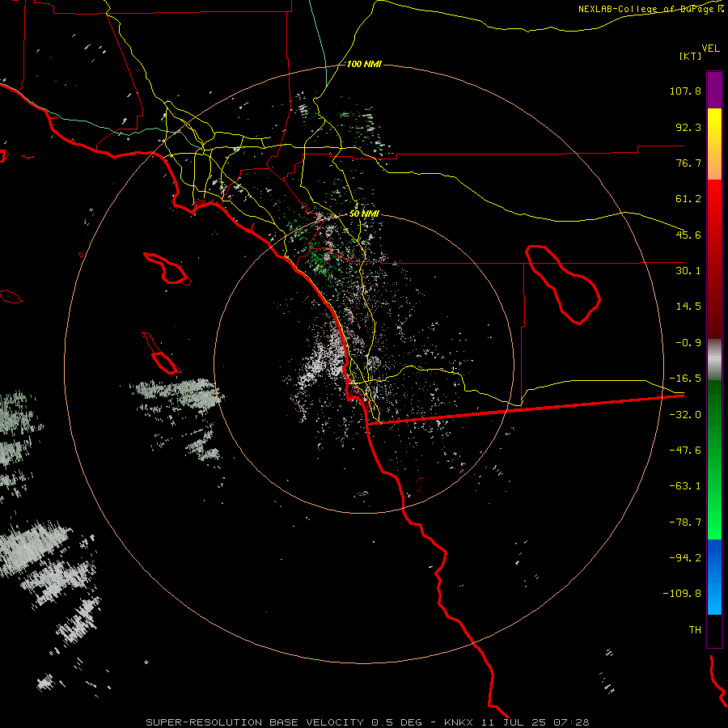This screenshot has width=728, height=728.
Task: Click the Salton Sea outline on the map
Action: (563, 285)
